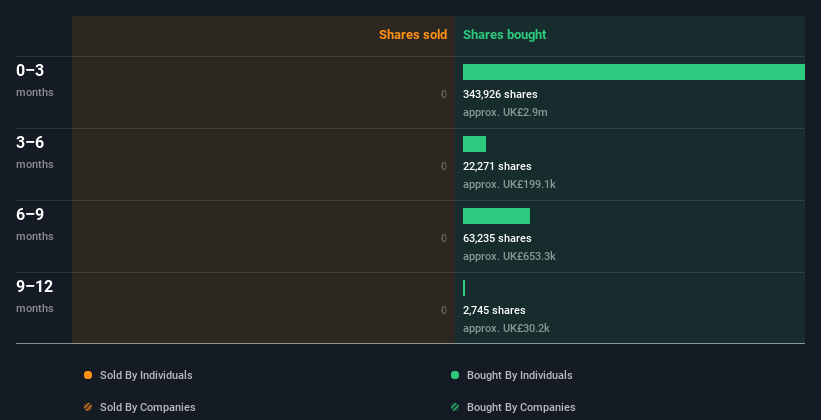Select the 0–3 months green bought bar
821x420 pixels.
click(634, 72)
